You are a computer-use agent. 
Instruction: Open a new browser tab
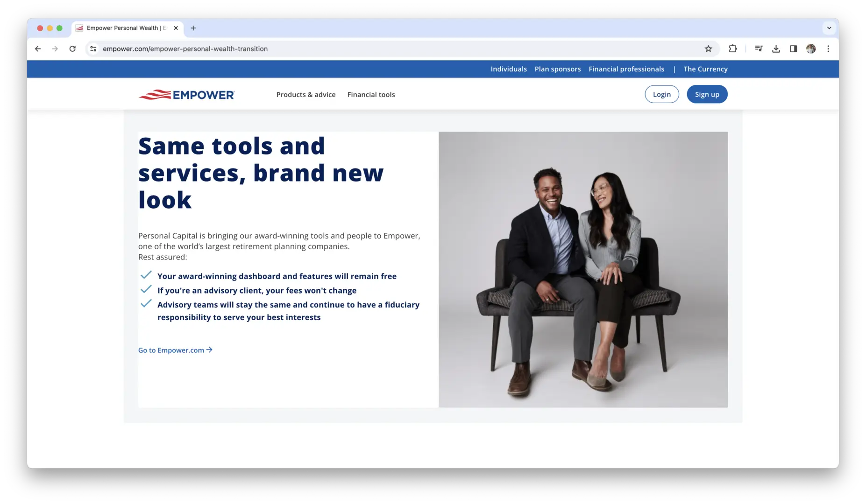pos(193,28)
